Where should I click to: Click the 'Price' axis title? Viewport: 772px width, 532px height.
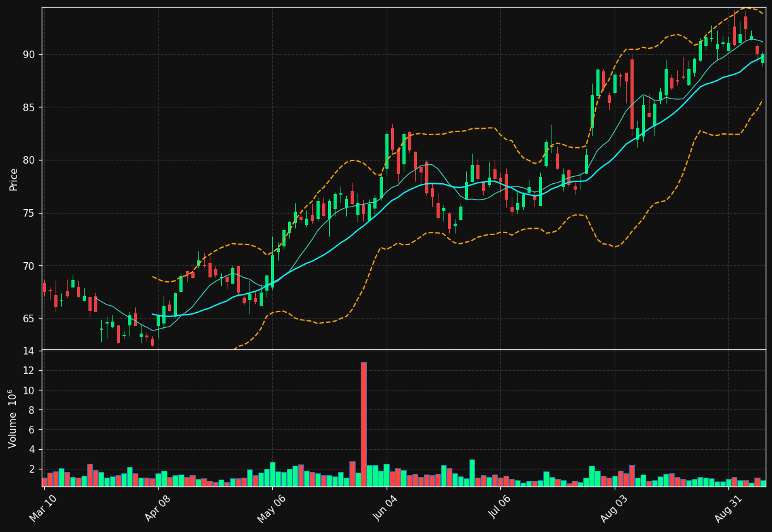click(x=14, y=179)
